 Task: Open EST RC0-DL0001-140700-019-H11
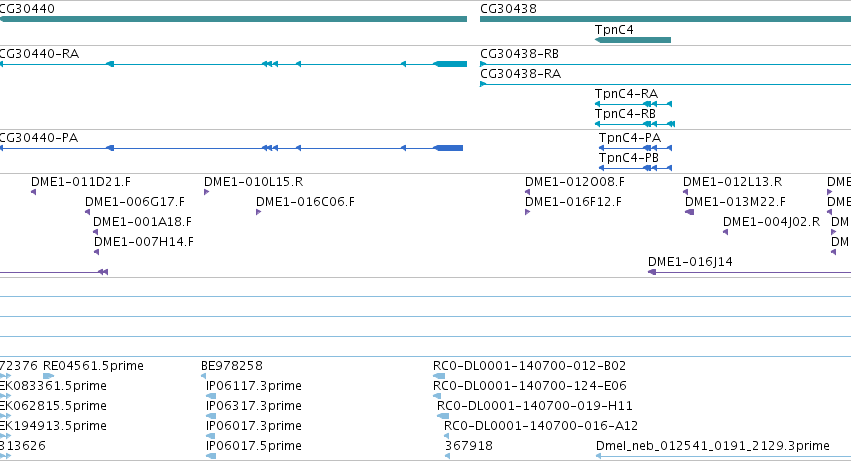click(443, 416)
